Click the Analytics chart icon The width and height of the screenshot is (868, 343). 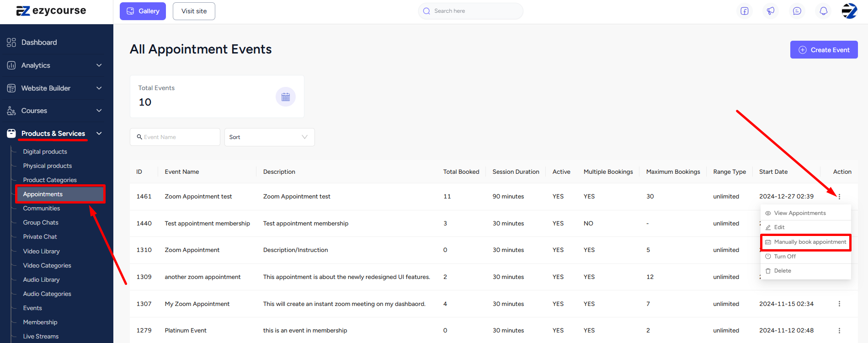(x=11, y=65)
